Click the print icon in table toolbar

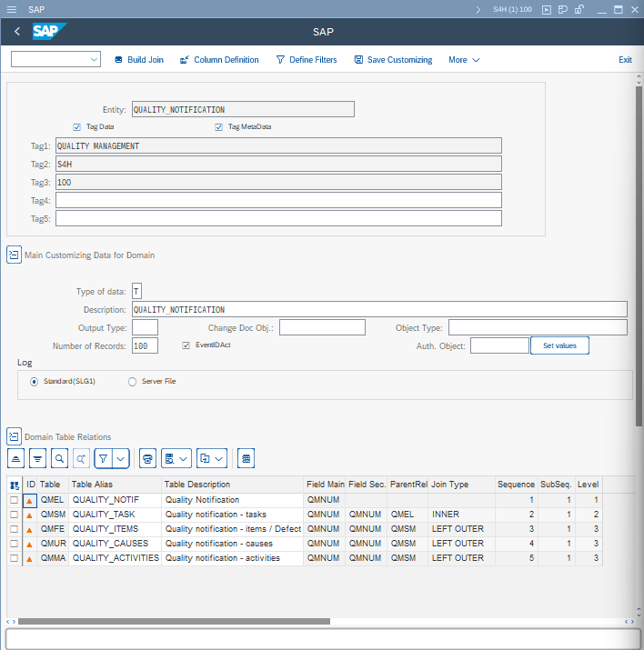pos(148,457)
